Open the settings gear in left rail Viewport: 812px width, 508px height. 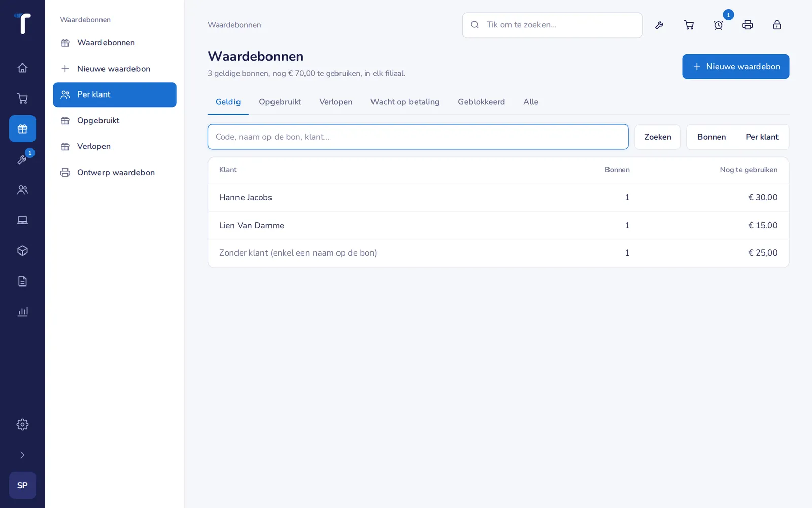click(x=22, y=424)
